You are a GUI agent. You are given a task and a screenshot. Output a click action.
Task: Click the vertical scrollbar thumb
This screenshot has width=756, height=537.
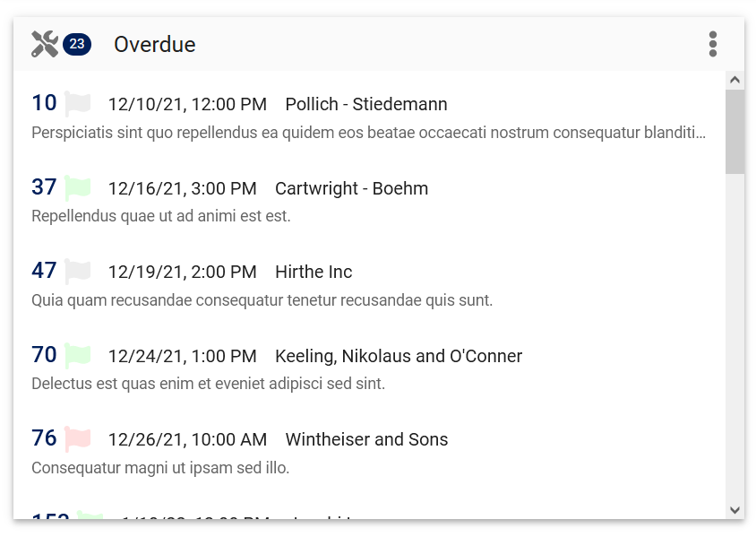[x=735, y=131]
